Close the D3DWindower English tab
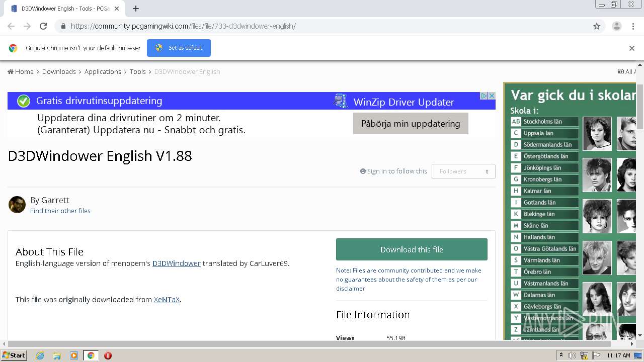Image resolution: width=644 pixels, height=362 pixels. pos(117,9)
